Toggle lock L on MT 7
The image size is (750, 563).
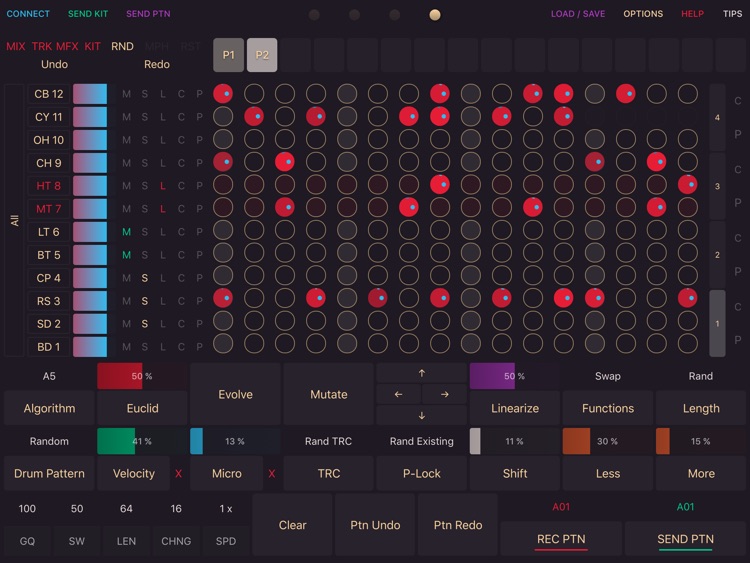coord(163,209)
